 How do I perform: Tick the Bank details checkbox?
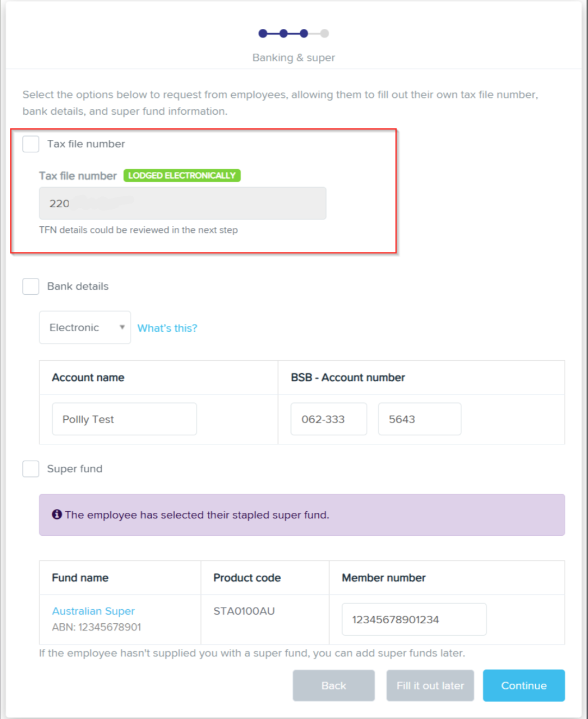[31, 286]
